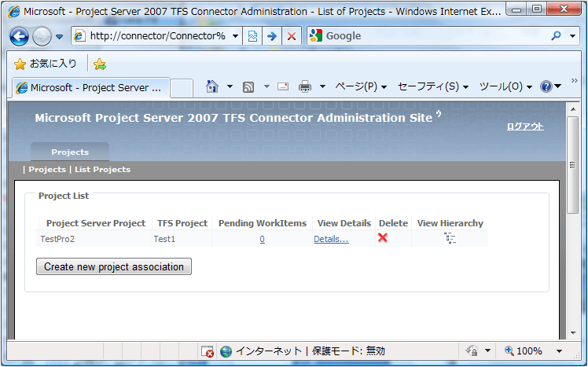The height and width of the screenshot is (367, 588).
Task: Expand the print options dropdown arrow
Action: (322, 87)
